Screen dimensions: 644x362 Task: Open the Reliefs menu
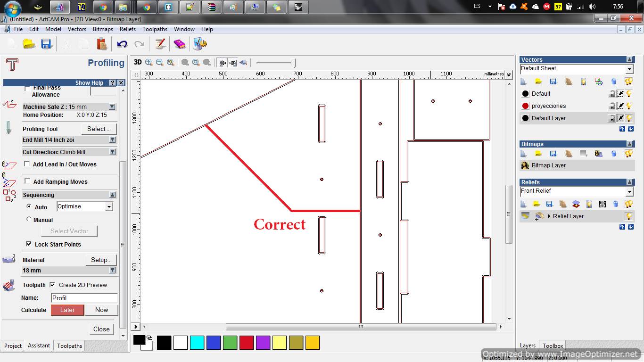coord(128,29)
